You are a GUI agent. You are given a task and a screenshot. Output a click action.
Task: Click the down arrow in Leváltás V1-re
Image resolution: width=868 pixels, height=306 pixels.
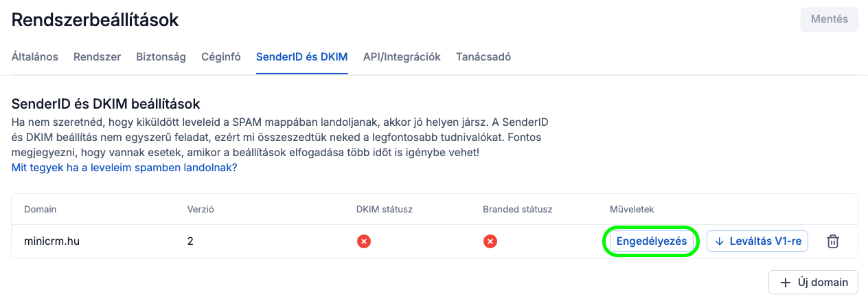[720, 241]
